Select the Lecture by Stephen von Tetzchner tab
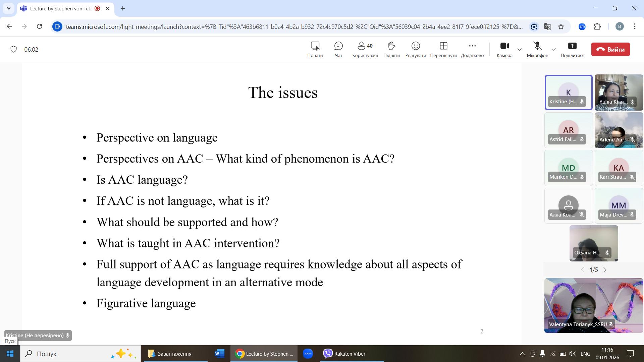 (60, 8)
